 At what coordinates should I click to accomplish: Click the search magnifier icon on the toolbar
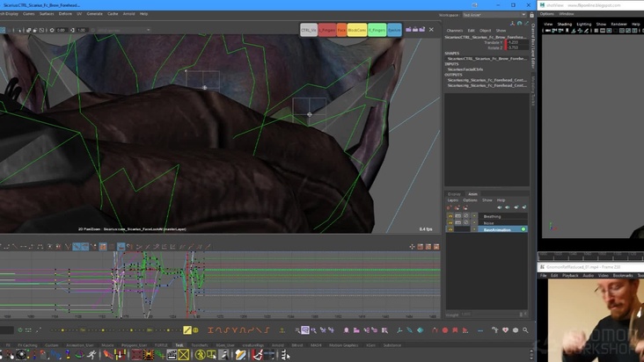(x=525, y=330)
